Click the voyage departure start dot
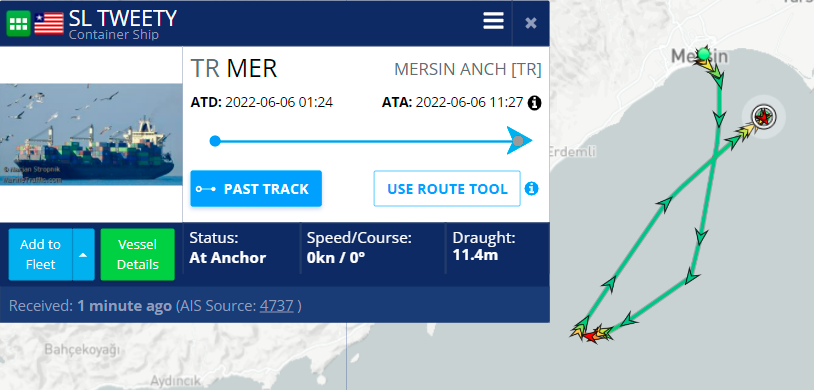 (215, 141)
